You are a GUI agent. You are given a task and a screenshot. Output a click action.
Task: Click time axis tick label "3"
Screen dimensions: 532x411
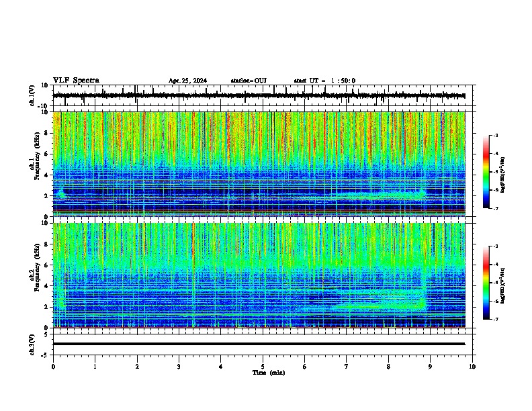pos(179,367)
